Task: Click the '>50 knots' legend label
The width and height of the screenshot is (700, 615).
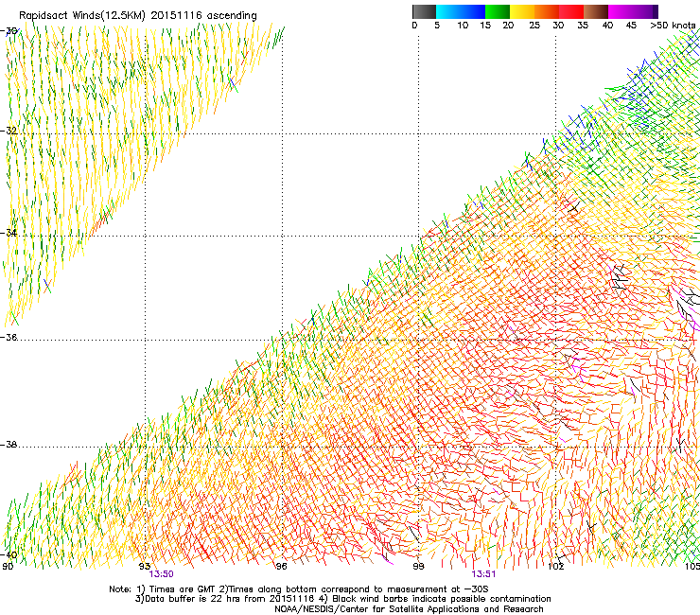Action: [673, 26]
